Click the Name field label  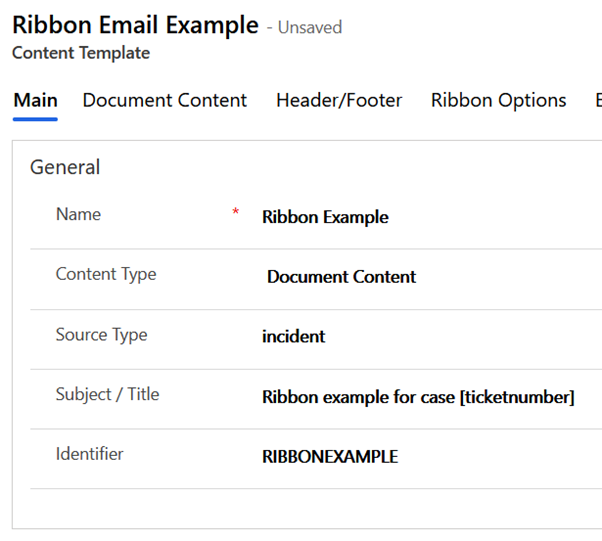pyautogui.click(x=78, y=214)
